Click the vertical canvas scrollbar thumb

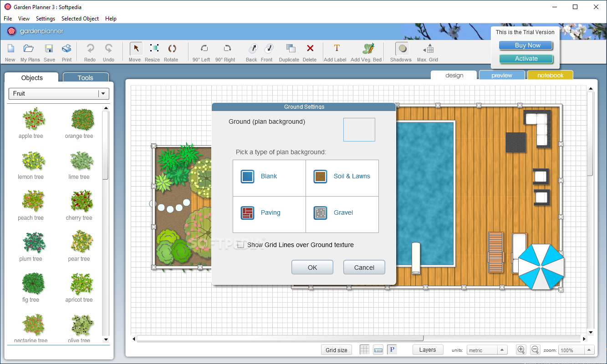(x=590, y=134)
